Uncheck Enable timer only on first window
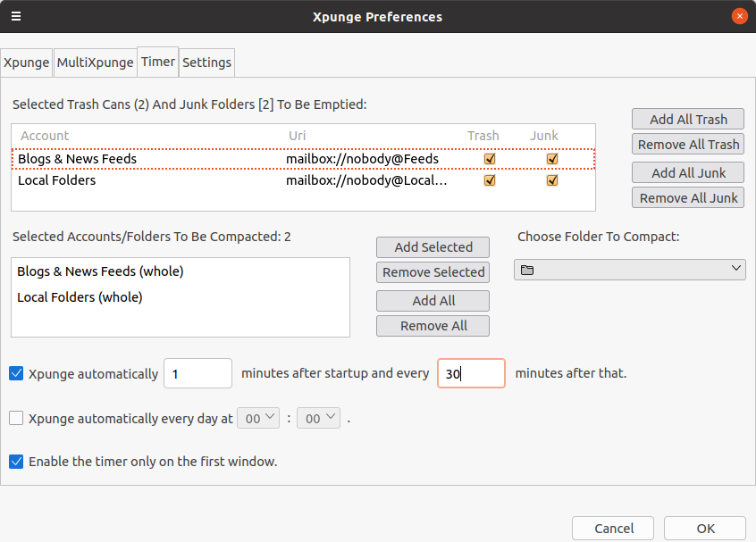Screen dimensions: 756x542 16,462
